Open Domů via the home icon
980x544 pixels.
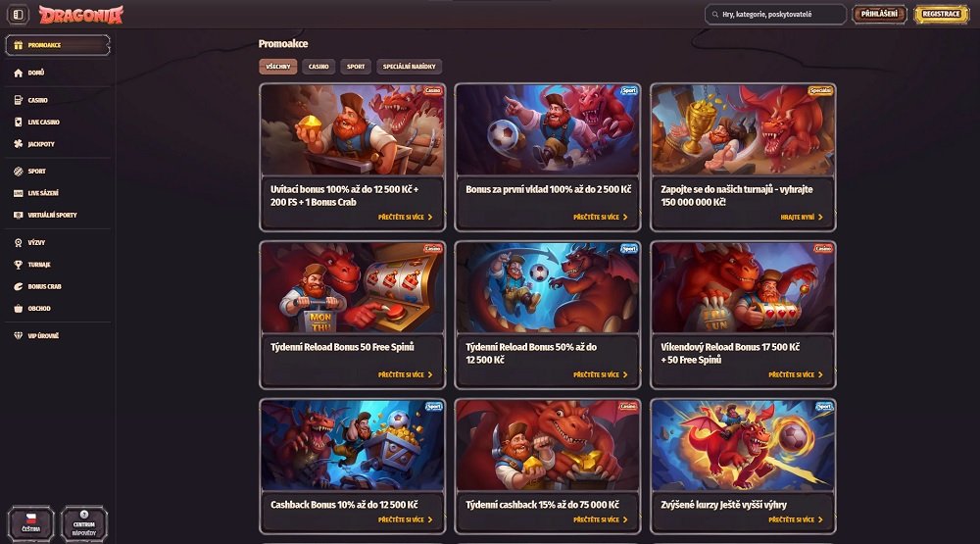(18, 73)
